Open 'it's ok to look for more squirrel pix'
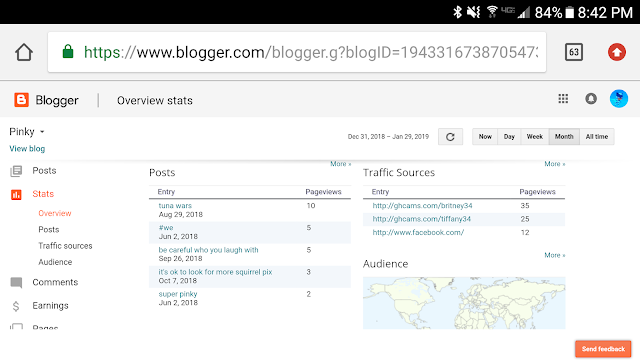This screenshot has width=640, height=360. pyautogui.click(x=215, y=272)
